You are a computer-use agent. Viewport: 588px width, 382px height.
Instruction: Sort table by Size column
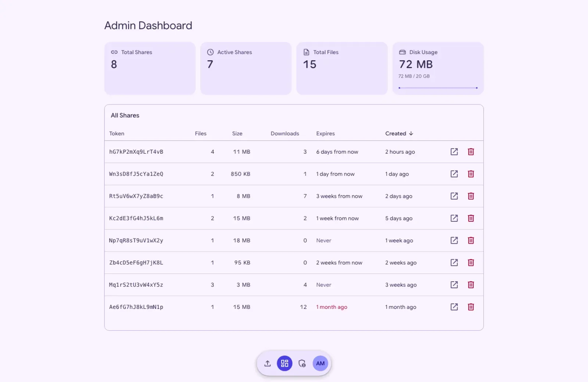point(237,133)
